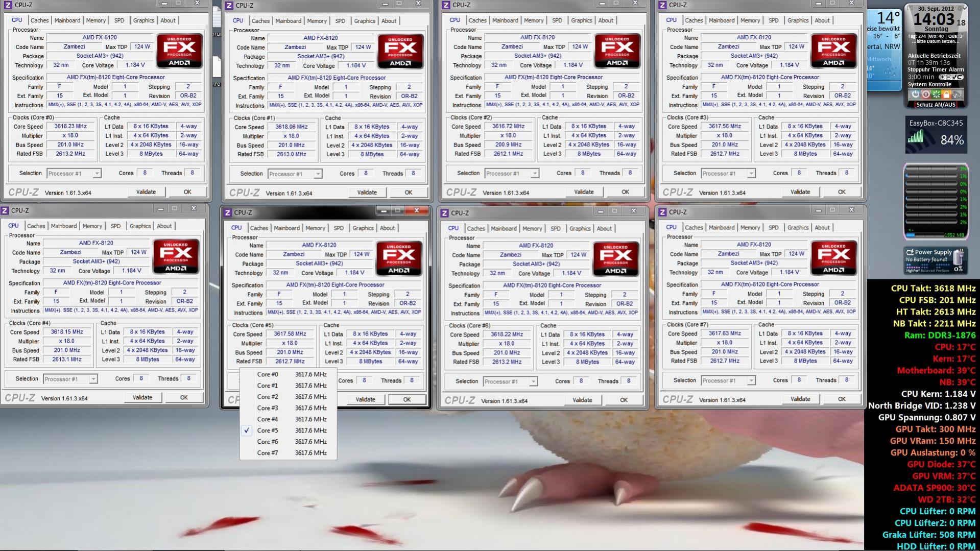980x551 pixels.
Task: Switch to Mainboard tab in Core #1 window
Action: click(288, 21)
